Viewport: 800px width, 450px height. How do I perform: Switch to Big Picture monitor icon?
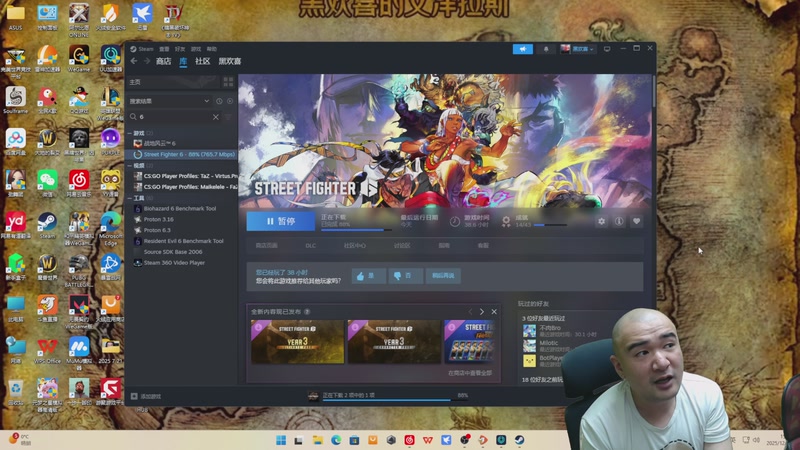pyautogui.click(x=607, y=49)
